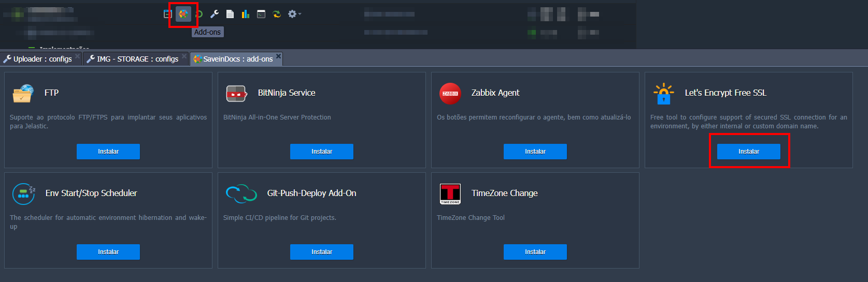Click the BitNinja Service title
The width and height of the screenshot is (868, 282).
pyautogui.click(x=287, y=93)
